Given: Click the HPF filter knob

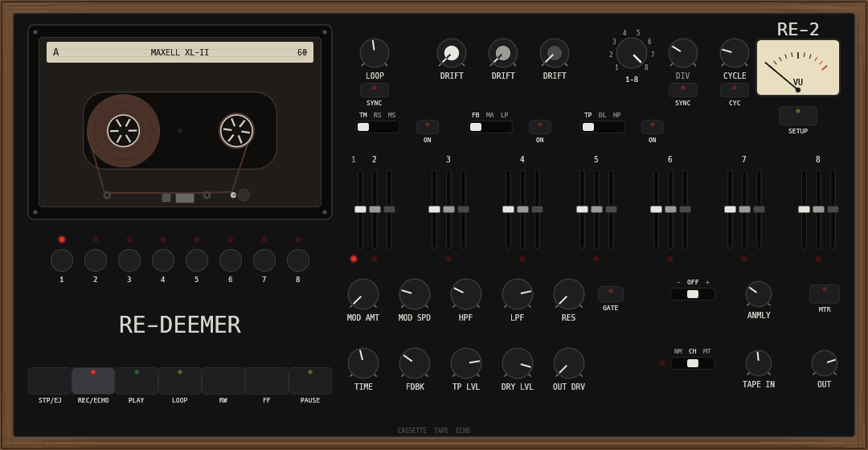Looking at the screenshot, I should pos(466,294).
